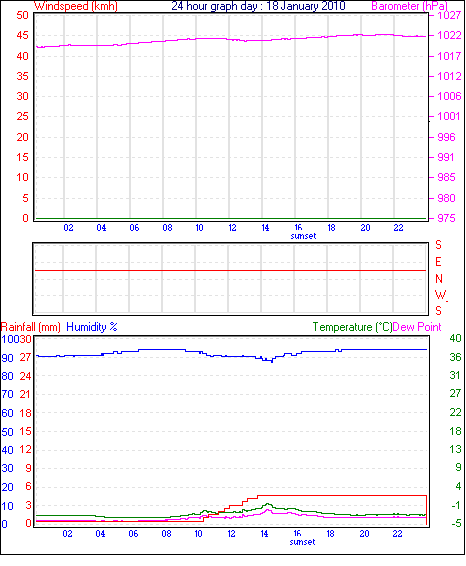Click the 24 hour graph day title
This screenshot has height=566, width=466.
point(258,6)
